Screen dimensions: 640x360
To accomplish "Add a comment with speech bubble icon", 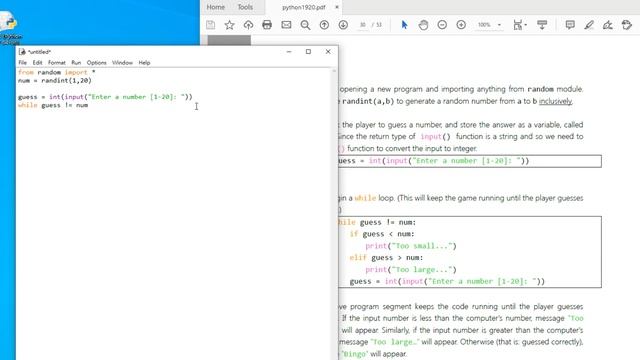I will pyautogui.click(x=570, y=25).
